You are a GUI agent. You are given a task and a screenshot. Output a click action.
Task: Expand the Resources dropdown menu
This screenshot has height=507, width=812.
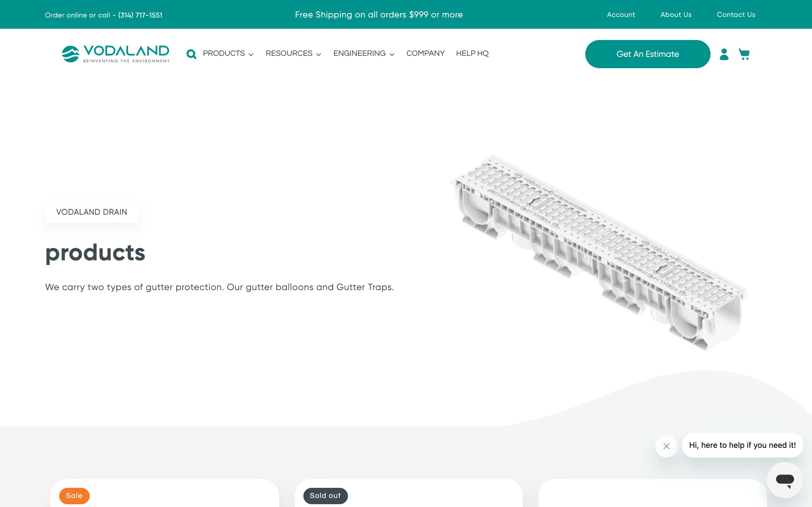293,54
